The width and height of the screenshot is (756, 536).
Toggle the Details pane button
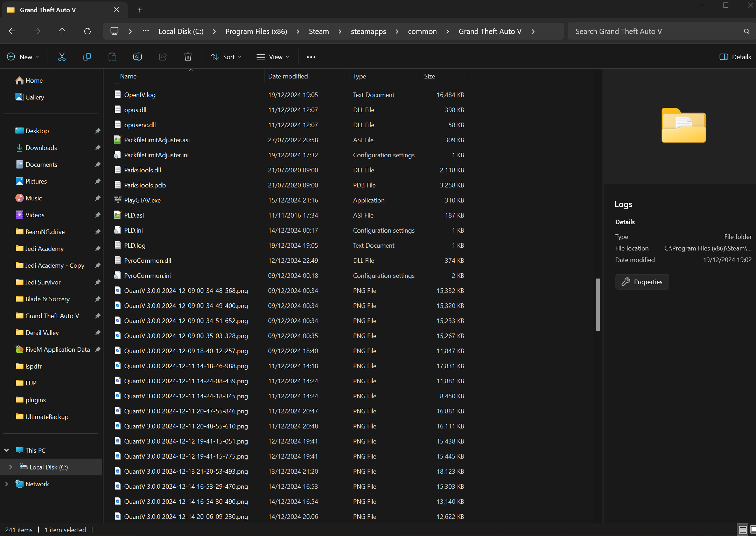point(735,57)
